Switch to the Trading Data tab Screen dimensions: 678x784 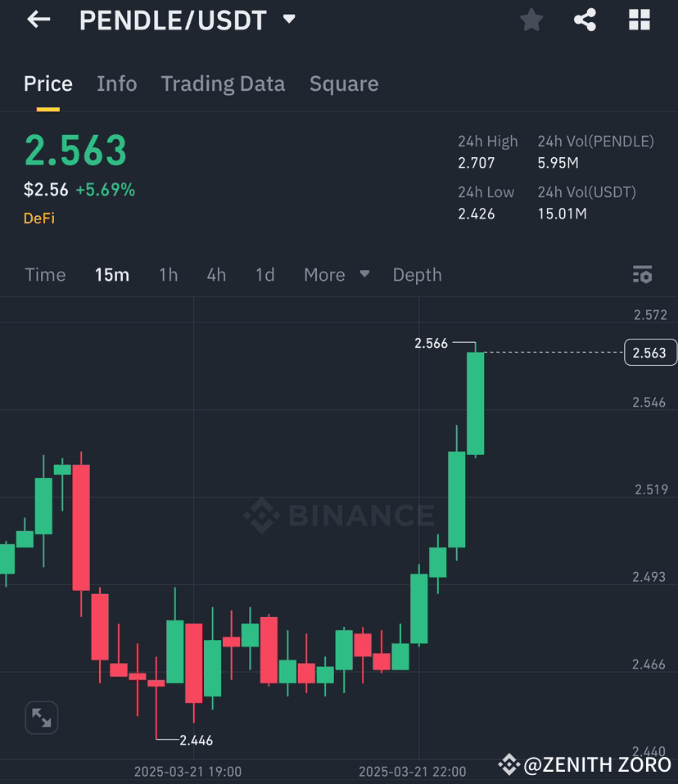point(223,83)
